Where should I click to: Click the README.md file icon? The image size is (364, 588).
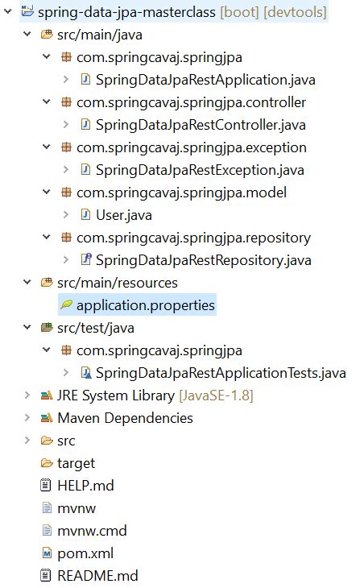46,575
